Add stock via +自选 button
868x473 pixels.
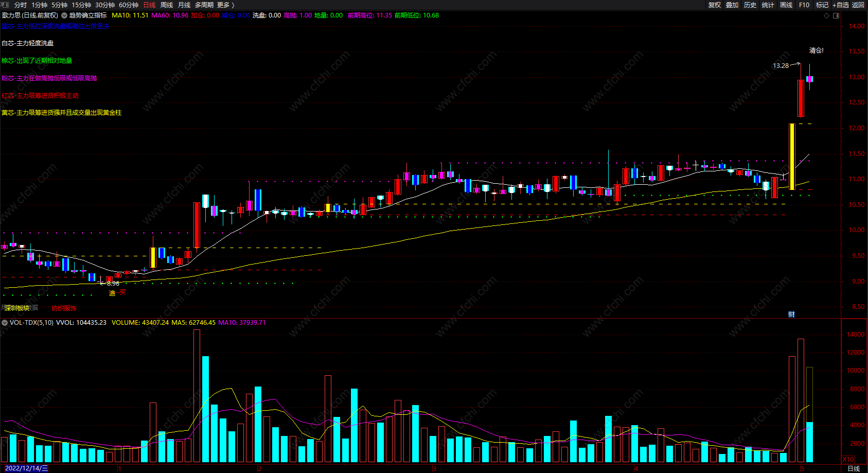tap(841, 5)
